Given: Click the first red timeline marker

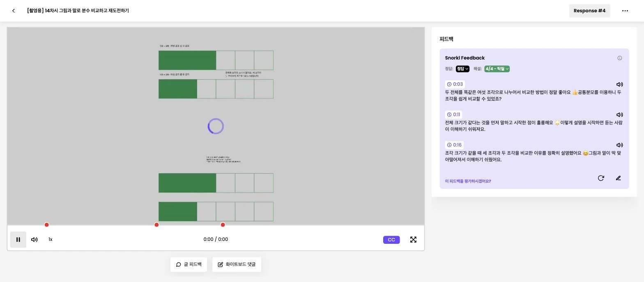Looking at the screenshot, I should (47, 225).
